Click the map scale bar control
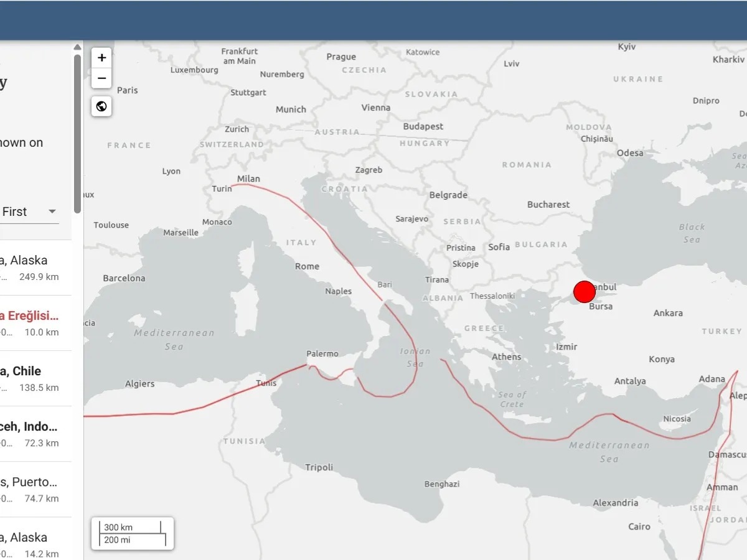This screenshot has height=560, width=747. pyautogui.click(x=133, y=533)
